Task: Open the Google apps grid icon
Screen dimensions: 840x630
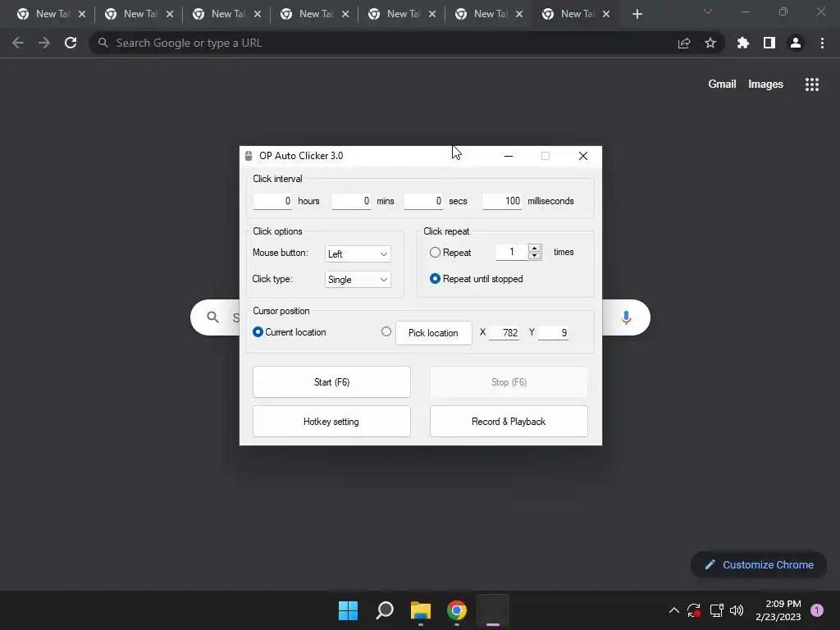Action: click(x=812, y=84)
